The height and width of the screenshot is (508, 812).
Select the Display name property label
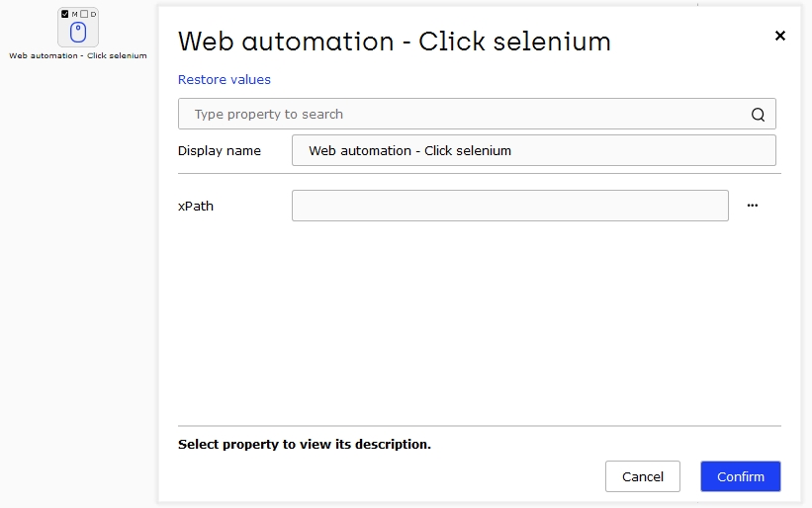point(220,150)
